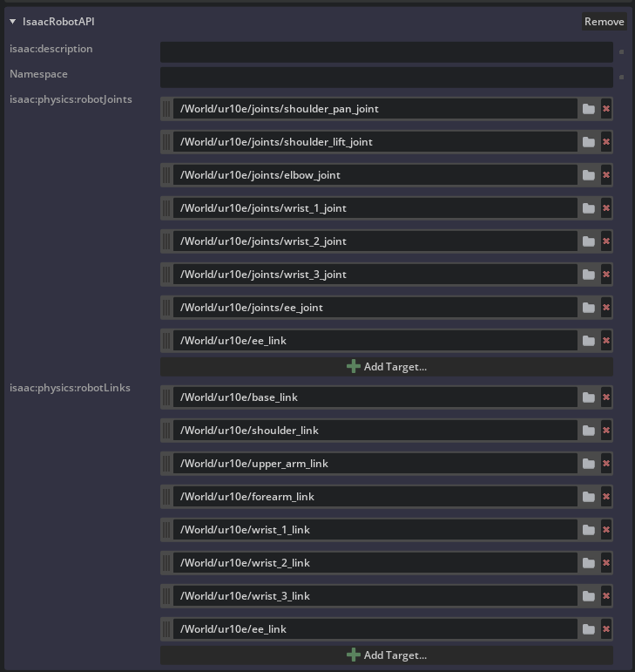Click the Remove button for IsaacRobotAPI
The image size is (635, 672).
click(604, 22)
